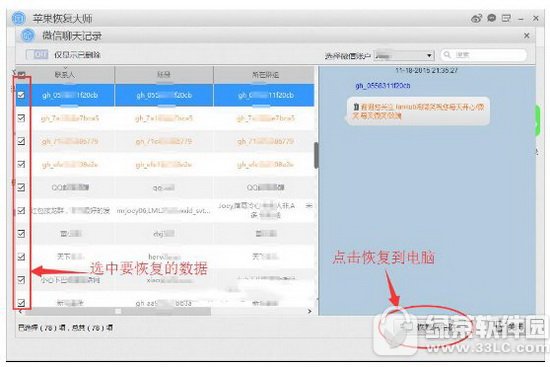Click the magnifier icon in the search box
Viewport: 550px width, 367px height.
(447, 55)
